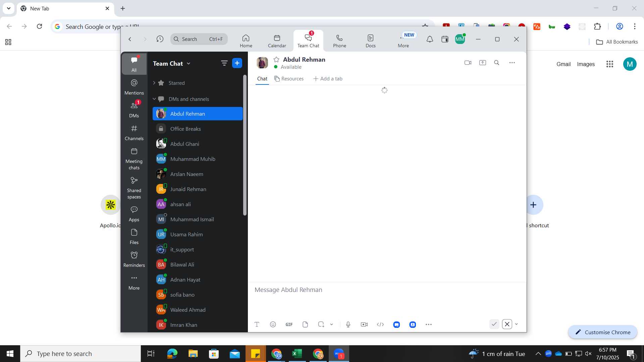Open the Team Chat title dropdown
The width and height of the screenshot is (644, 362).
(x=172, y=63)
